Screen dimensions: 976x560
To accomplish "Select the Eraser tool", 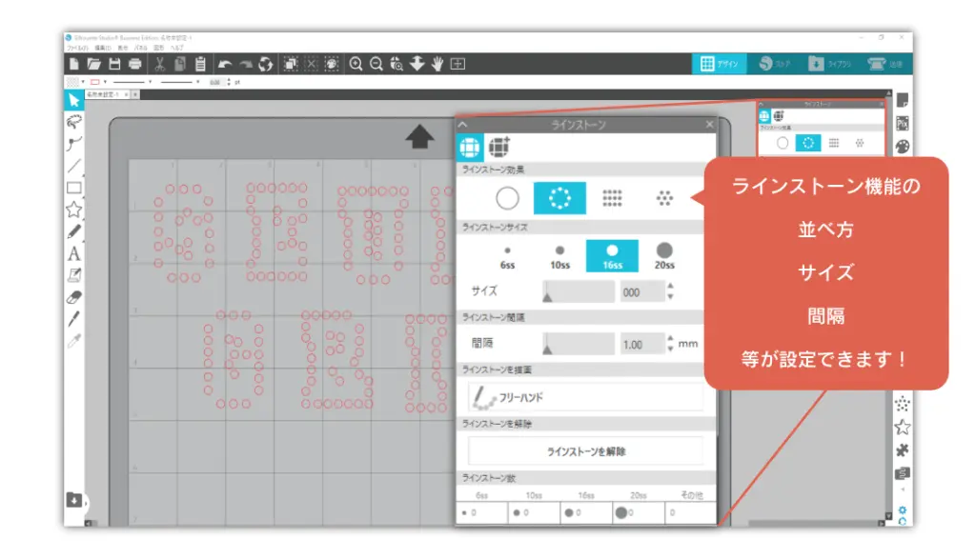I will [x=73, y=297].
